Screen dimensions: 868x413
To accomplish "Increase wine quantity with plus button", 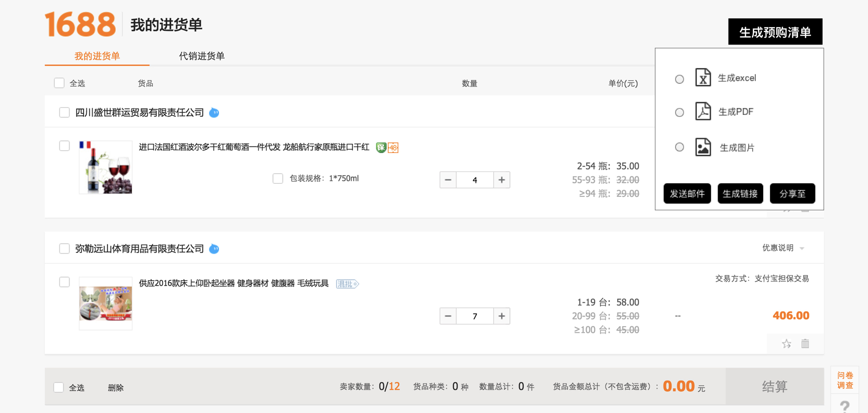I will coord(502,180).
